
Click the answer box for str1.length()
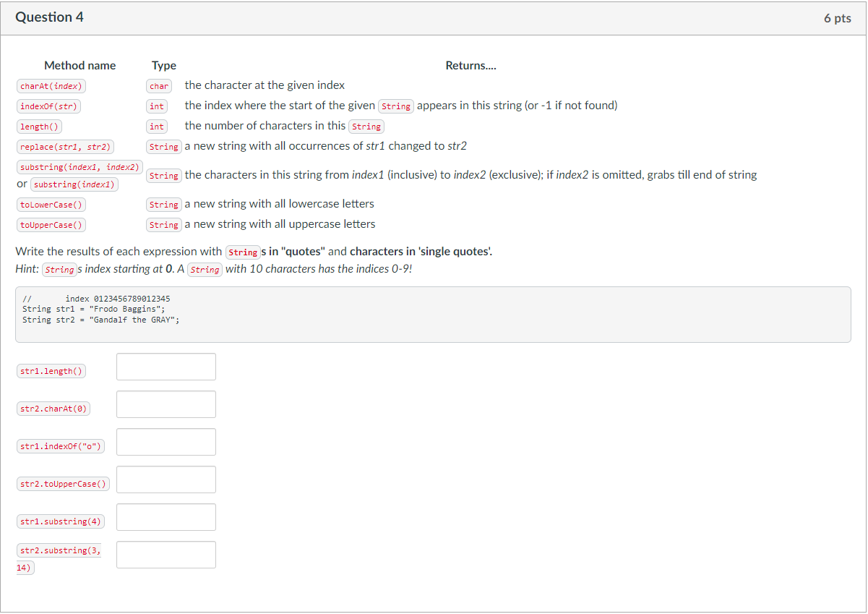[x=166, y=366]
